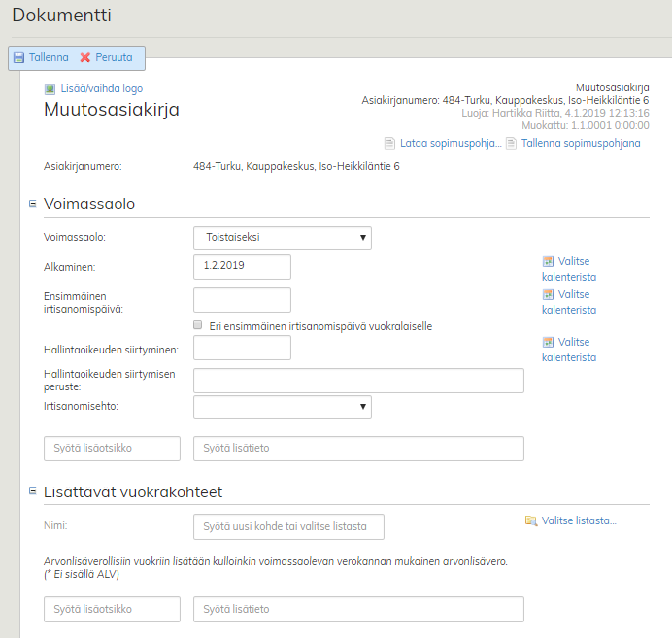Collapse the Voimassaolo section
Image resolution: width=672 pixels, height=638 pixels.
32,204
